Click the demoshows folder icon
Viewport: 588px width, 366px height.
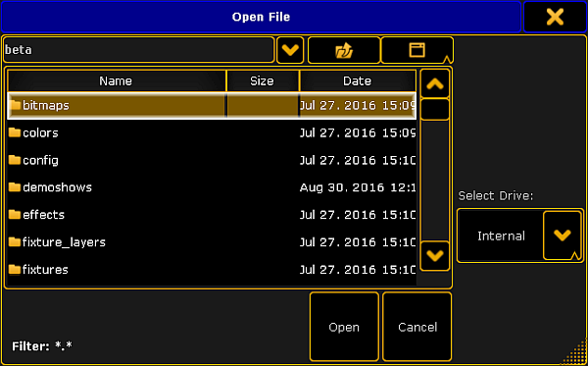[x=15, y=187]
